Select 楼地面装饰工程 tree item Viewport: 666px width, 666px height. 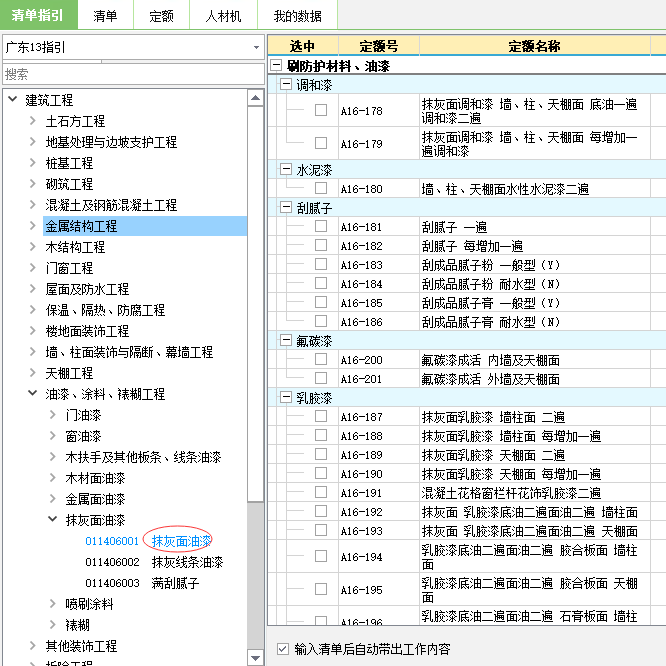[87, 331]
